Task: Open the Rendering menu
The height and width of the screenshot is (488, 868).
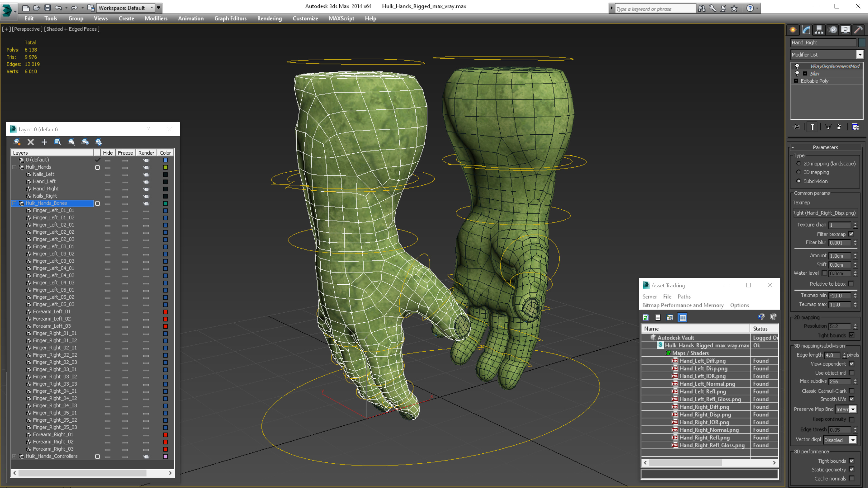Action: (x=269, y=18)
